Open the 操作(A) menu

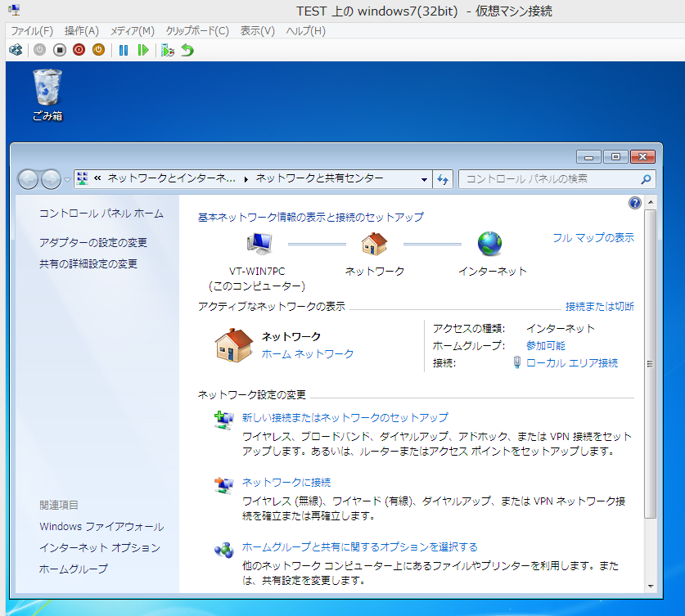click(82, 31)
